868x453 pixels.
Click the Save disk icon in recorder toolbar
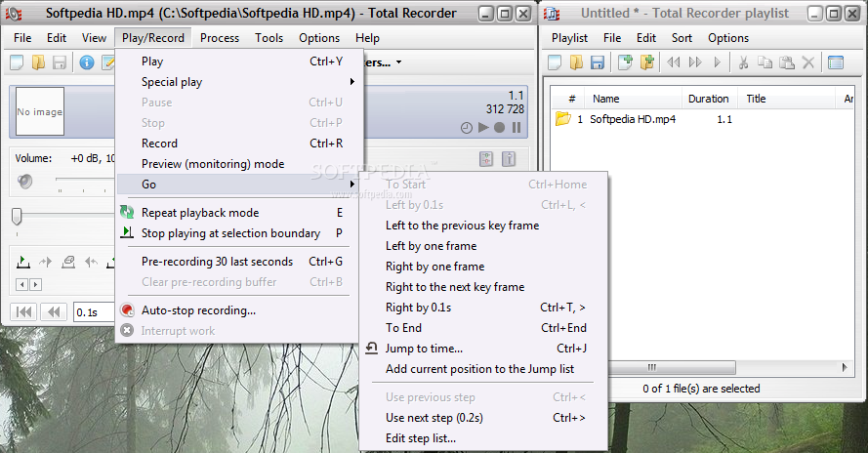click(x=60, y=62)
